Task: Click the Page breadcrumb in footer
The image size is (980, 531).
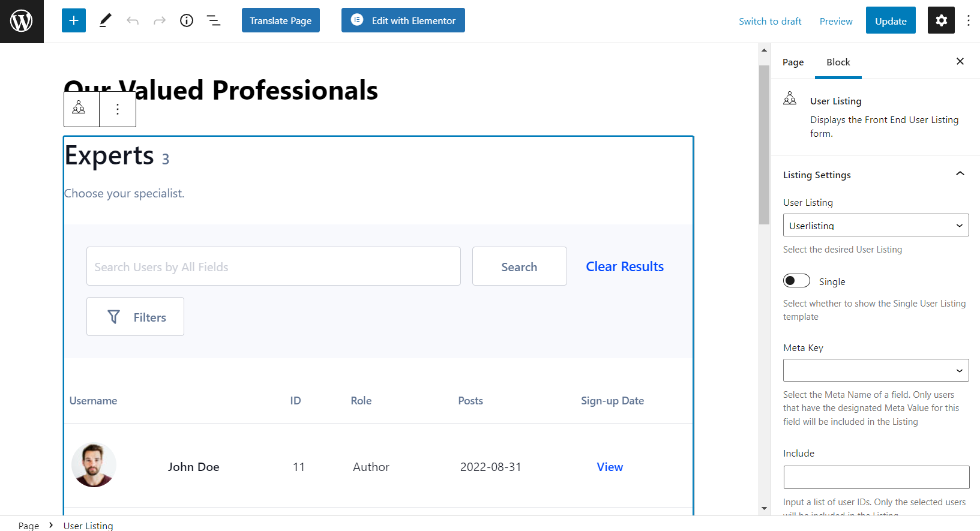Action: (x=28, y=526)
